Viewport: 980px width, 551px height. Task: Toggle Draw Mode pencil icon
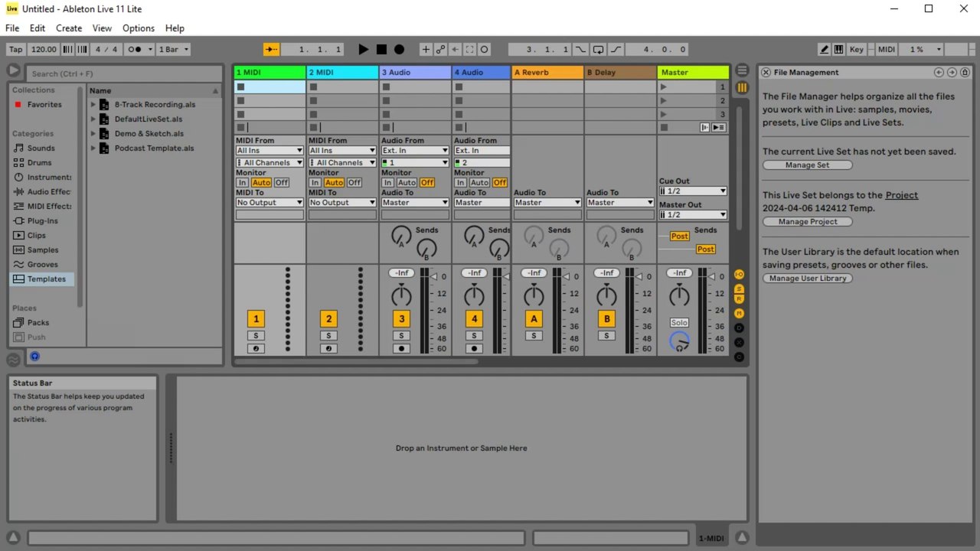[824, 49]
